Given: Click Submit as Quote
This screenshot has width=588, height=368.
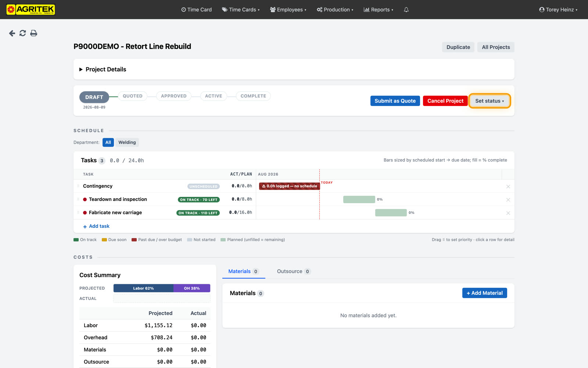Looking at the screenshot, I should (395, 101).
